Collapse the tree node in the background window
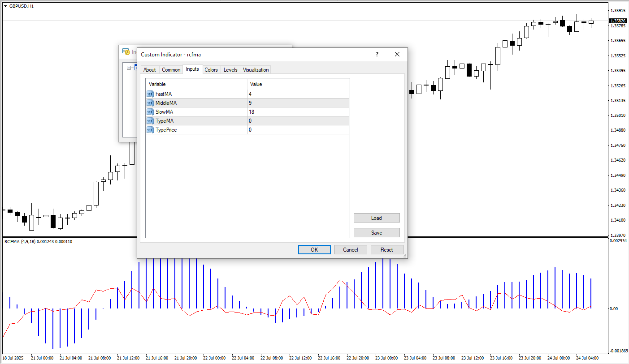The image size is (629, 364). coord(129,68)
